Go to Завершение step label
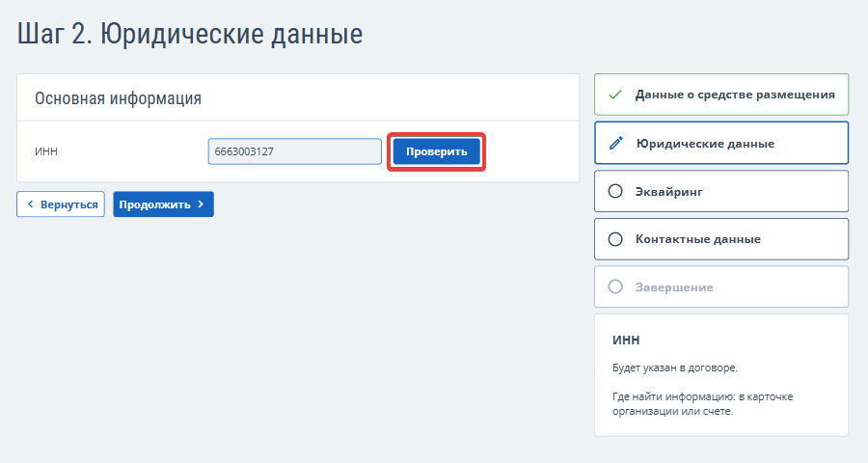868x463 pixels. pyautogui.click(x=674, y=286)
